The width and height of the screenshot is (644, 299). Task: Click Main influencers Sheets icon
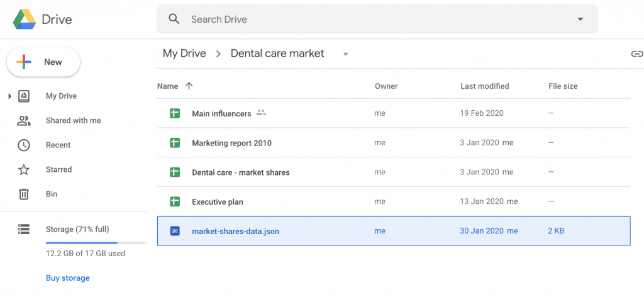coord(175,113)
